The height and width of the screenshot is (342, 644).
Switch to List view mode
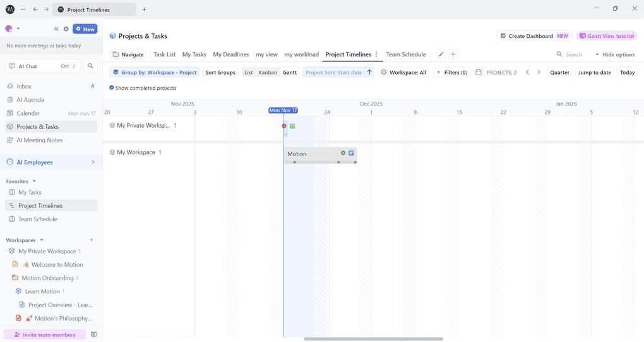click(249, 72)
